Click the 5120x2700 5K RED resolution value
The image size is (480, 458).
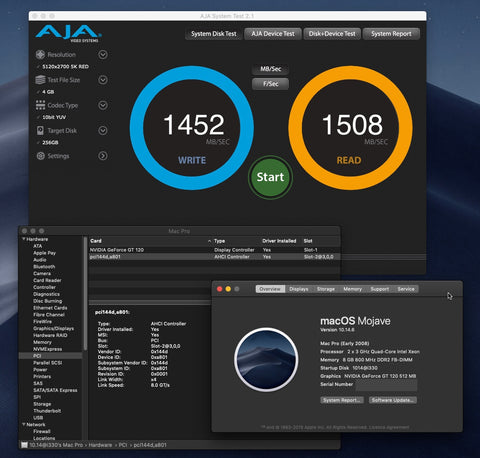[x=65, y=67]
